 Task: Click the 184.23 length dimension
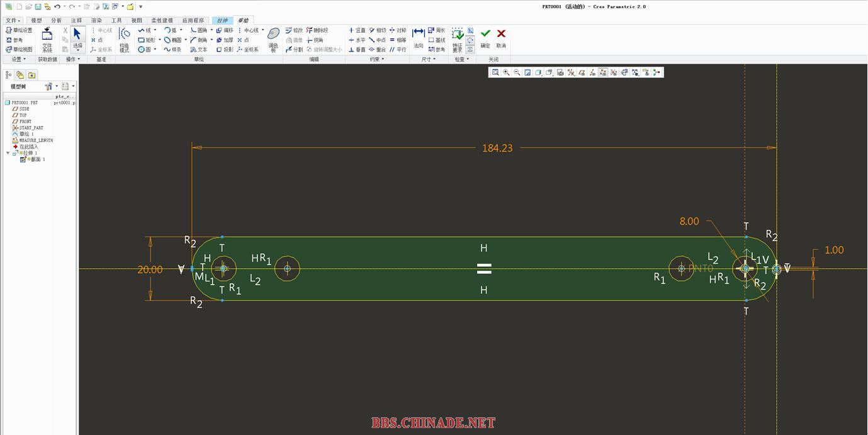pos(497,148)
